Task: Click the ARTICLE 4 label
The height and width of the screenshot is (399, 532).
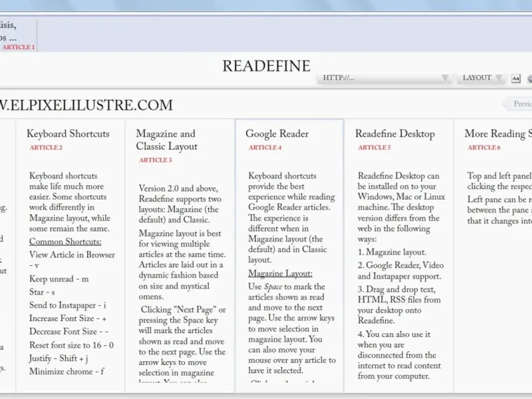Action: [265, 148]
